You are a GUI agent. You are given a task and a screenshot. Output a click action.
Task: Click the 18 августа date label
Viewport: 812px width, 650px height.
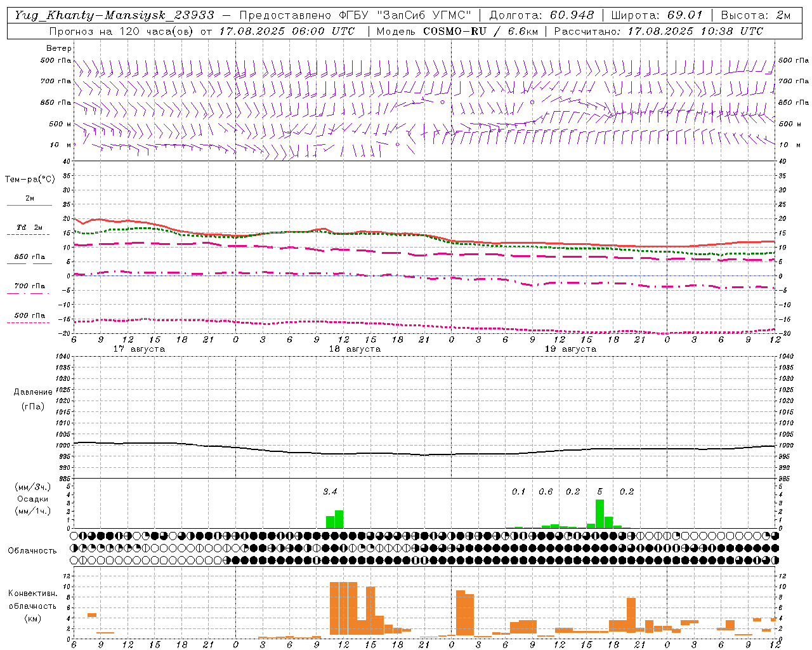tap(355, 349)
